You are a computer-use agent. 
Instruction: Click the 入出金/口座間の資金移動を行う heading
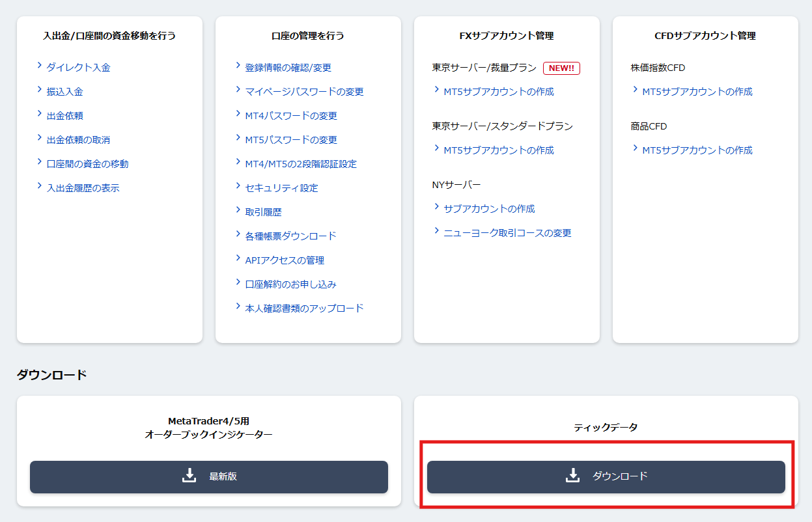(x=109, y=36)
